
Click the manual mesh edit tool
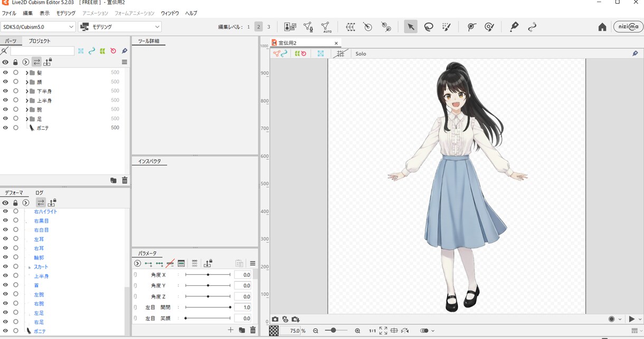pyautogui.click(x=308, y=27)
